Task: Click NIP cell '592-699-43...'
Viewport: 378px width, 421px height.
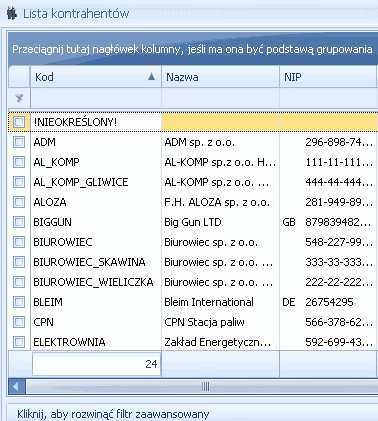Action: pyautogui.click(x=329, y=342)
